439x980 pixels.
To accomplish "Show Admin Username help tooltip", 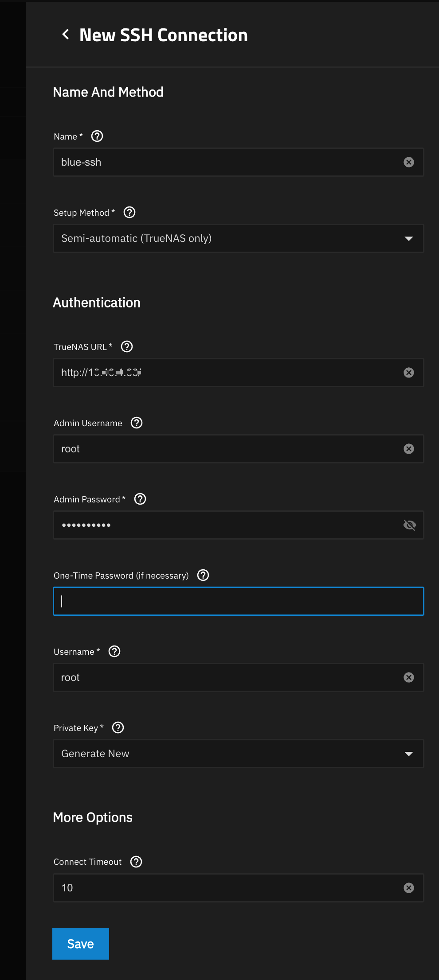I will point(137,423).
